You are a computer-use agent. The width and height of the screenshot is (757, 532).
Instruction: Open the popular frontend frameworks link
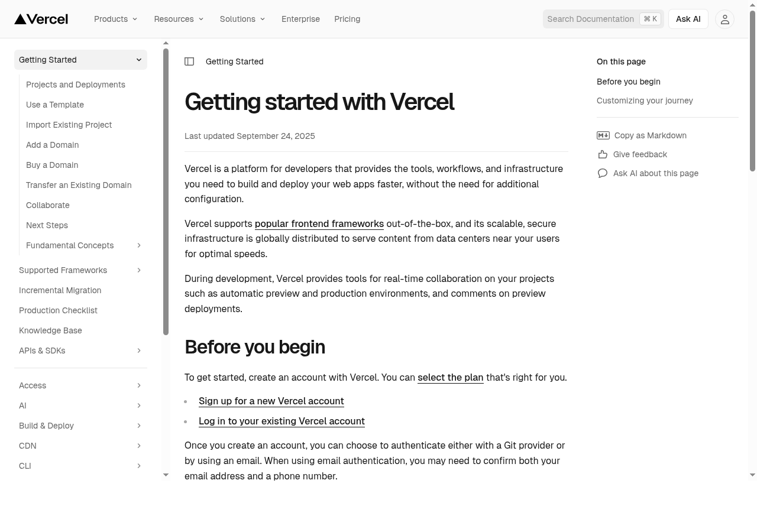[x=319, y=223]
